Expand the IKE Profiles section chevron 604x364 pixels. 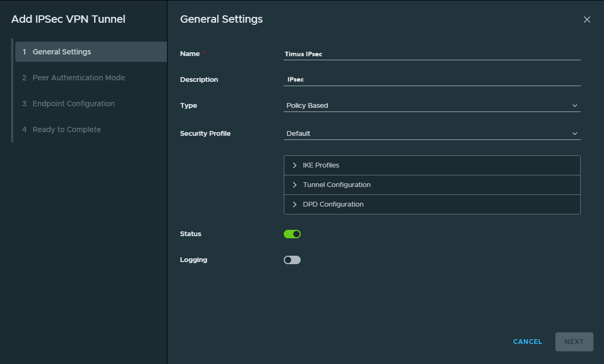pyautogui.click(x=295, y=165)
